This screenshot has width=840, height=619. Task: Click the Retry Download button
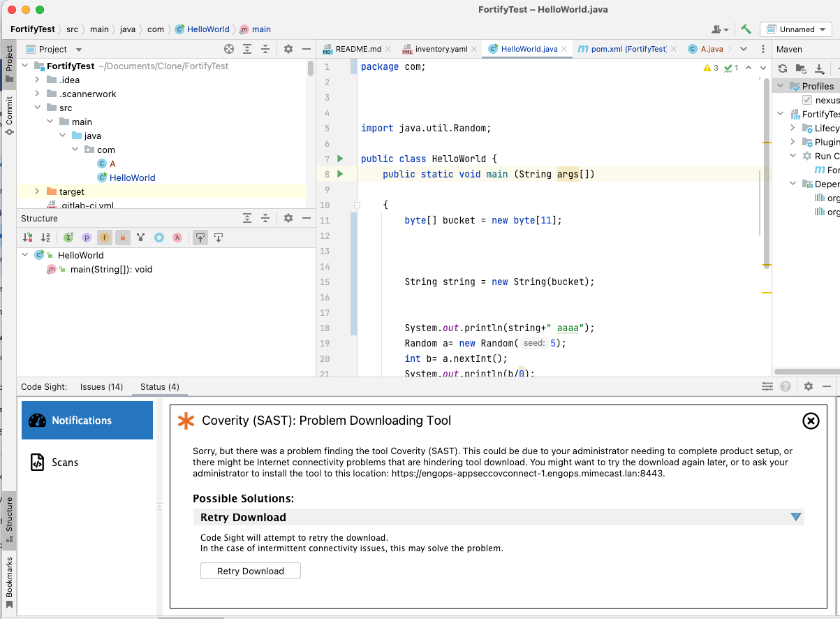251,571
